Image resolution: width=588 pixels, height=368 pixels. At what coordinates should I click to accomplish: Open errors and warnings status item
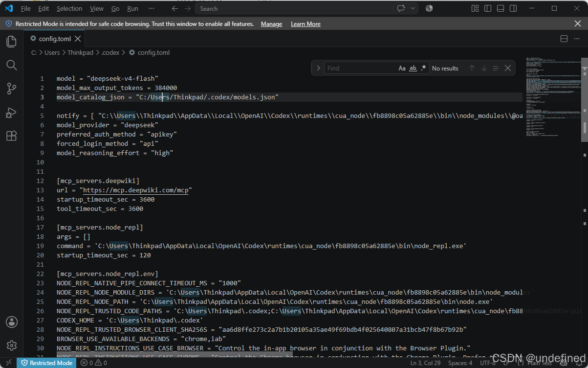tap(94, 363)
